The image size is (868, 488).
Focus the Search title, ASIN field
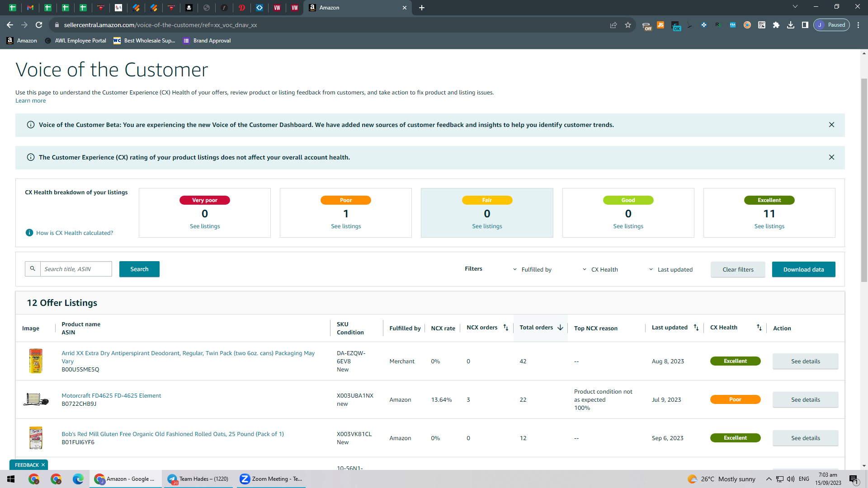76,269
